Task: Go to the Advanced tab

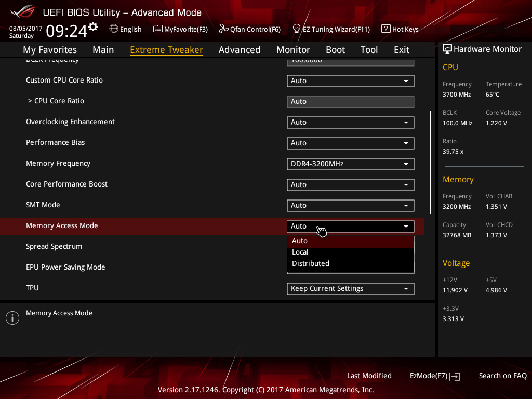Action: click(x=240, y=50)
